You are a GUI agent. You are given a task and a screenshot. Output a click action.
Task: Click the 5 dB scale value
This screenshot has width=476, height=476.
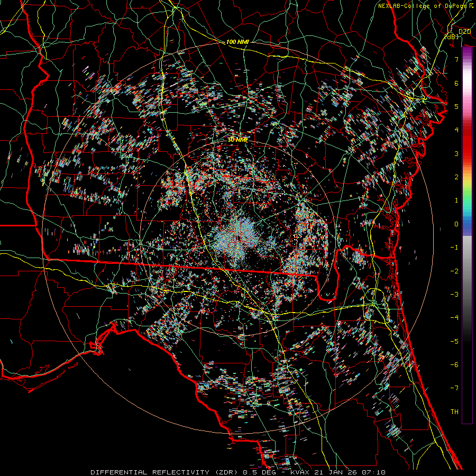click(456, 106)
